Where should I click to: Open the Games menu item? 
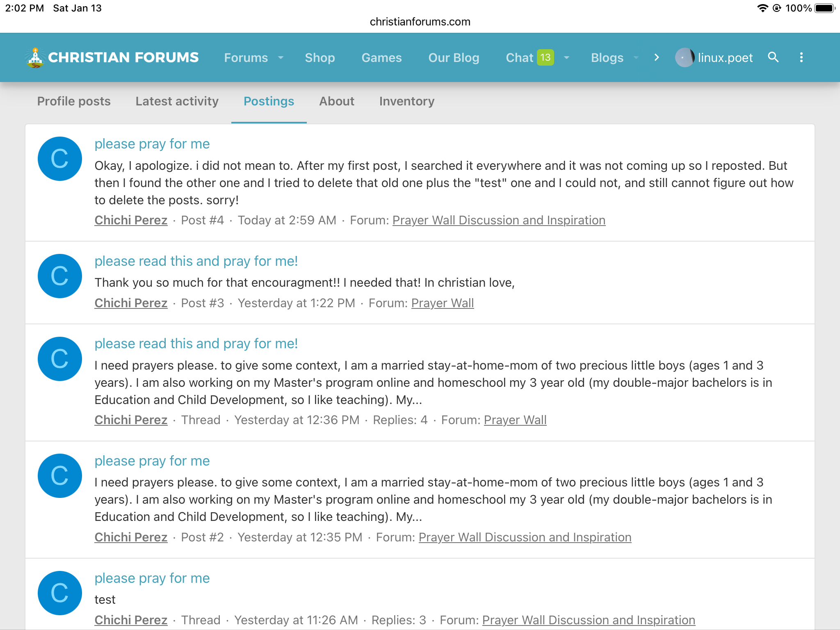[x=381, y=58]
